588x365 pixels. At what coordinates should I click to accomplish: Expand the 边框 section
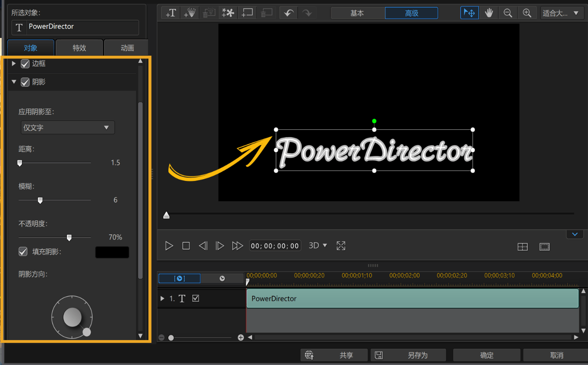(14, 64)
